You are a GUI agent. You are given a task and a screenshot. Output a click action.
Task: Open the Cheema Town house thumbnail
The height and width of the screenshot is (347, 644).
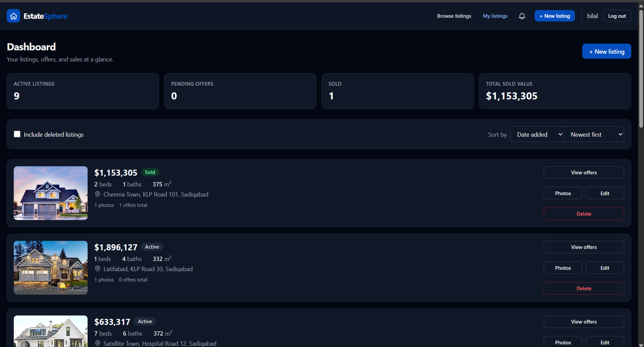point(51,193)
